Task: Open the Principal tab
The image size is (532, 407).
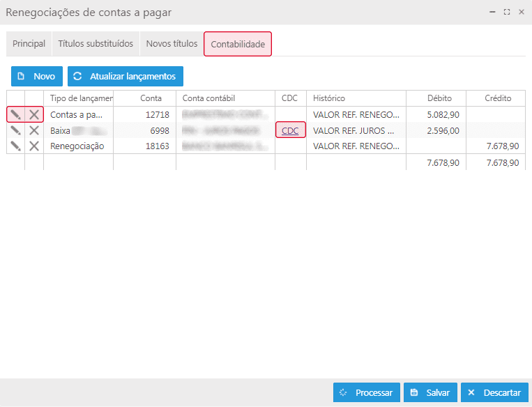Action: pos(29,44)
